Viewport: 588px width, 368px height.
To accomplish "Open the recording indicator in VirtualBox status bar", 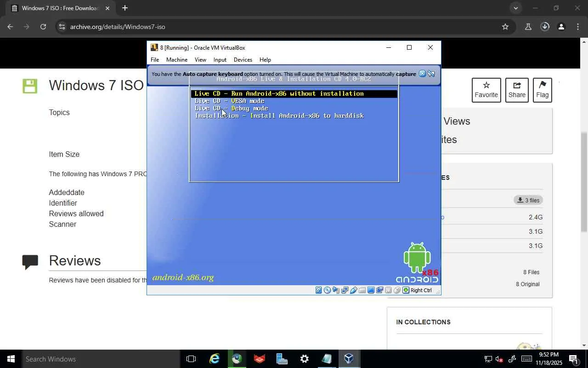I will pyautogui.click(x=379, y=290).
